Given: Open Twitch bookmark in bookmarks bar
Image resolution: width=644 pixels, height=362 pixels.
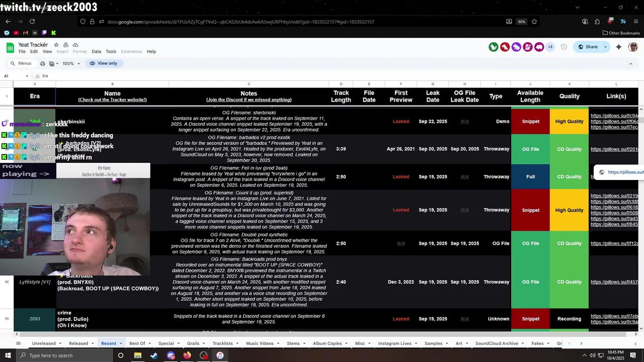Looking at the screenshot, I should coord(44,33).
